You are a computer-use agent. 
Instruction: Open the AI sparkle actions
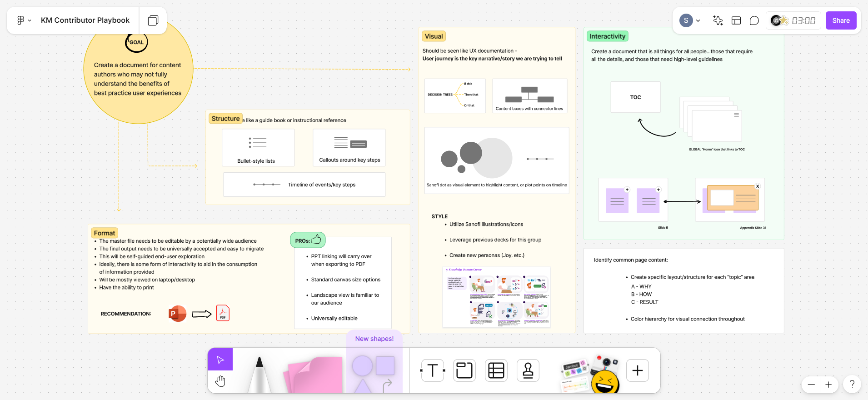tap(718, 20)
